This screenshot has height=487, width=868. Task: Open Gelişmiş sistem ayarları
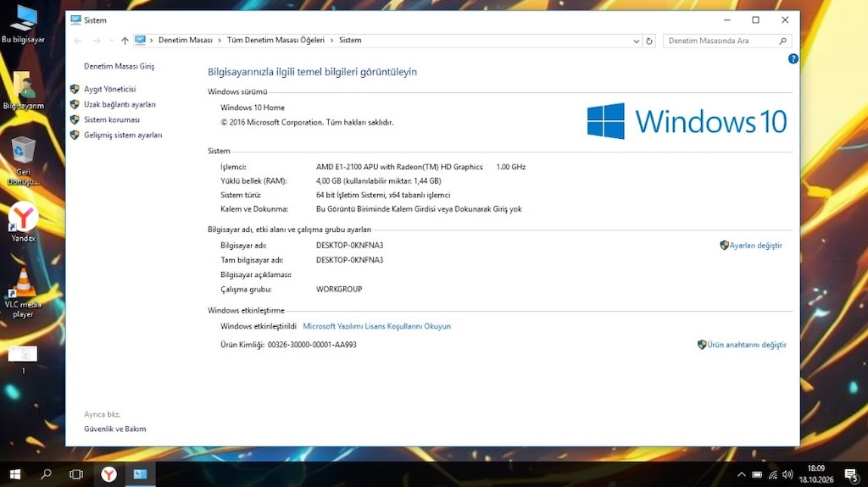click(123, 135)
